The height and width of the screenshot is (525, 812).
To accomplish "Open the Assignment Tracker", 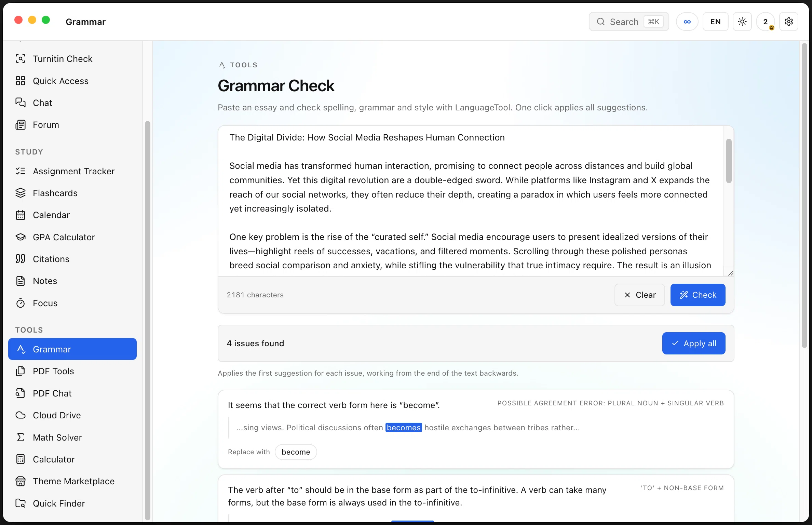I will (72, 171).
